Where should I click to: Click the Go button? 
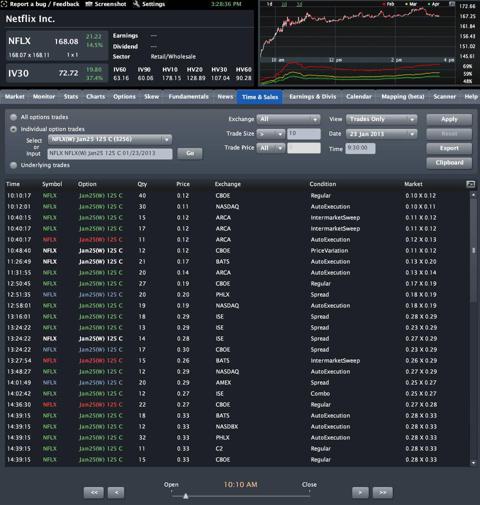tap(190, 154)
